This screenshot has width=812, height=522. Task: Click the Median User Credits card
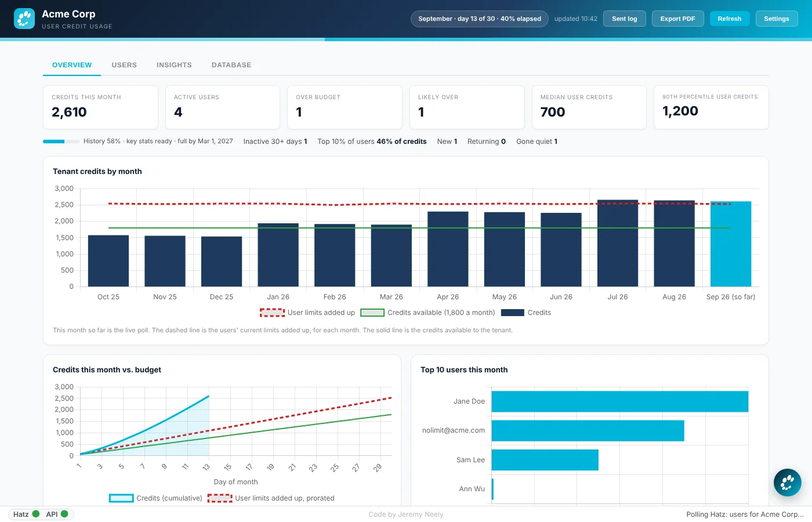[x=589, y=107]
